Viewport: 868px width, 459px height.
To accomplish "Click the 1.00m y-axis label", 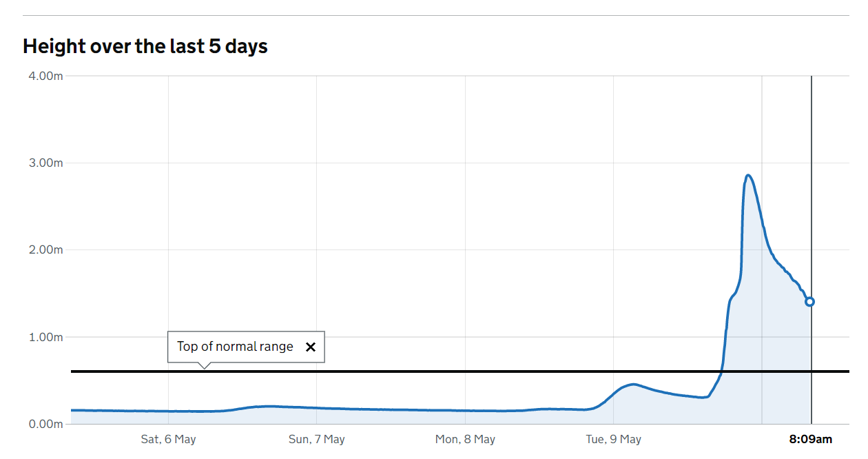I will pyautogui.click(x=45, y=337).
